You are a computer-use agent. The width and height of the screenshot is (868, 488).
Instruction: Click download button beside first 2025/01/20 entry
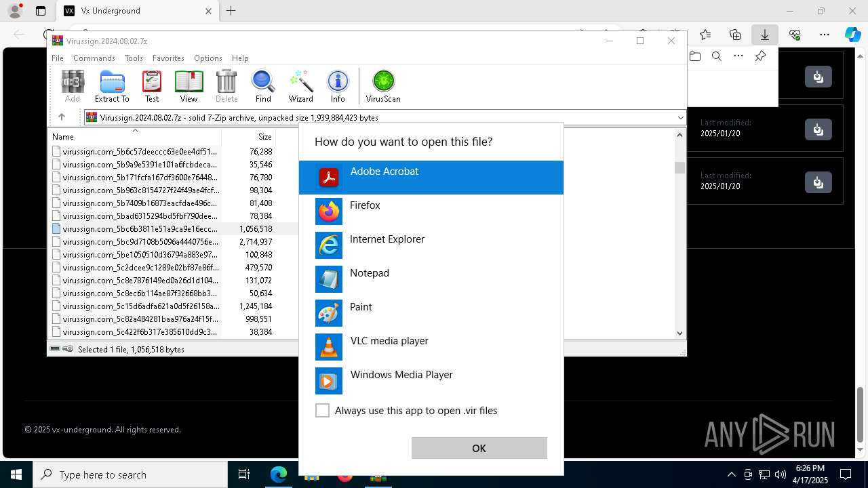pyautogui.click(x=818, y=129)
